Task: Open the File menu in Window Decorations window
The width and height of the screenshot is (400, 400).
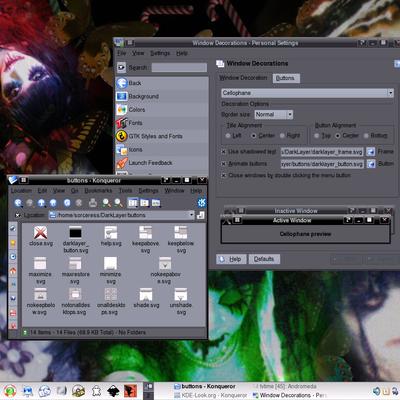Action: [x=122, y=53]
